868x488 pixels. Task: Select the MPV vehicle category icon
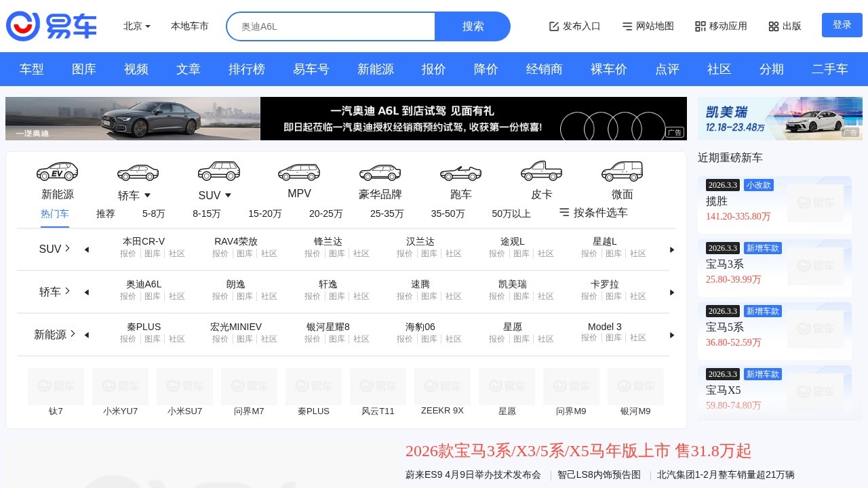click(x=298, y=171)
